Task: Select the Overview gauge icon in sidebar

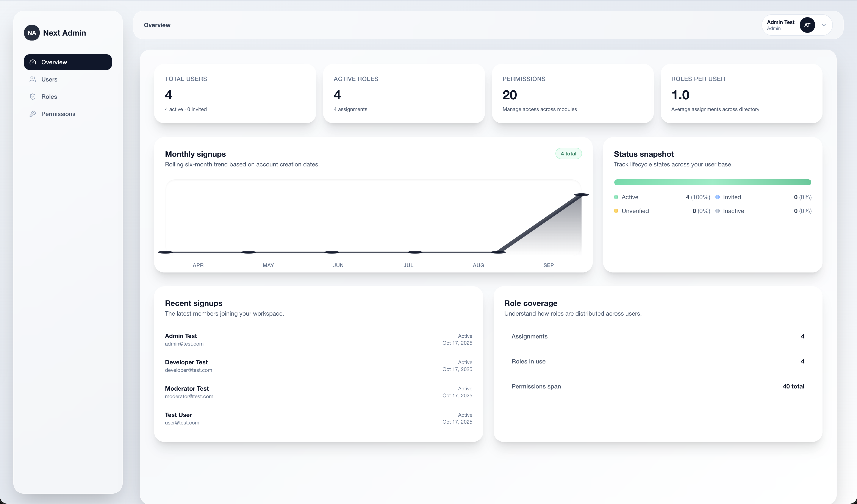Action: pos(33,62)
